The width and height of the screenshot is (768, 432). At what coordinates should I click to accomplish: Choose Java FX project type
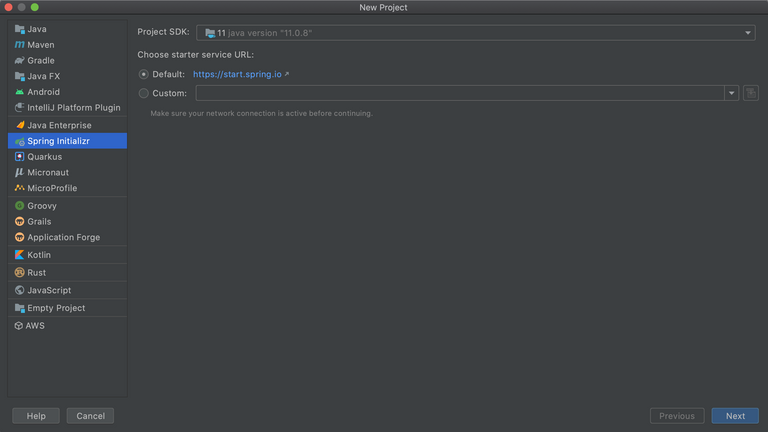coord(68,76)
